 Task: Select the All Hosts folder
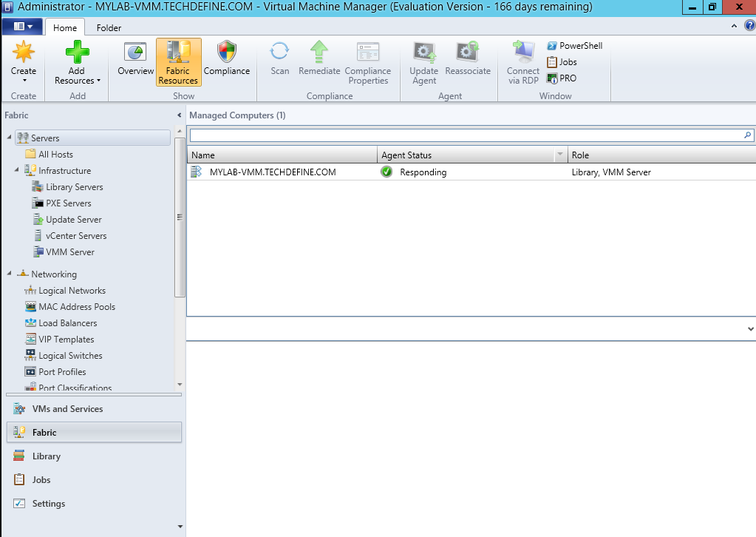tap(50, 155)
